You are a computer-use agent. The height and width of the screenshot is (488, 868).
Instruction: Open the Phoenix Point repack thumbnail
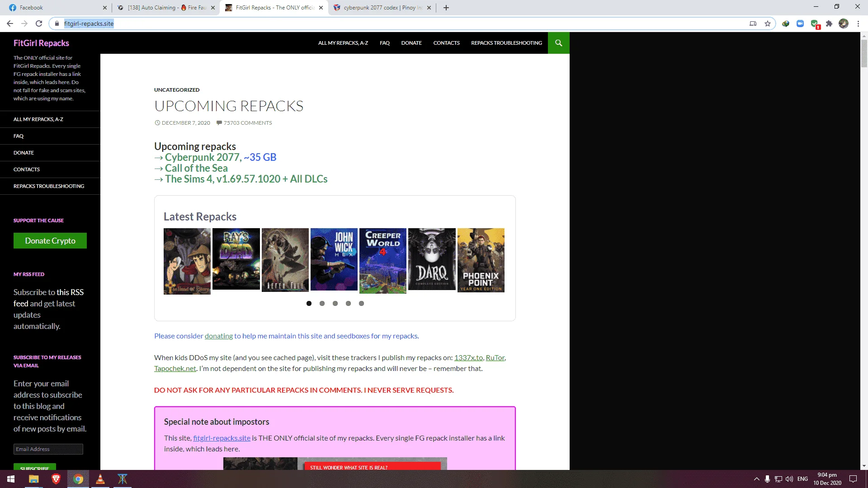[481, 260]
